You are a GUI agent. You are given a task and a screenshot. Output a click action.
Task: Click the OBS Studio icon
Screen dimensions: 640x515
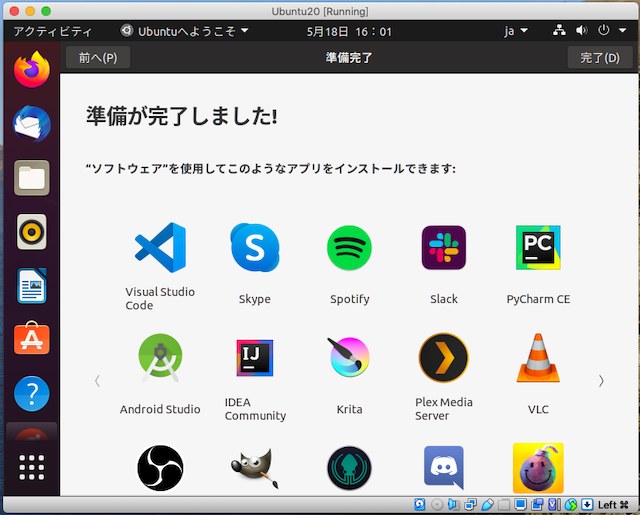[160, 468]
